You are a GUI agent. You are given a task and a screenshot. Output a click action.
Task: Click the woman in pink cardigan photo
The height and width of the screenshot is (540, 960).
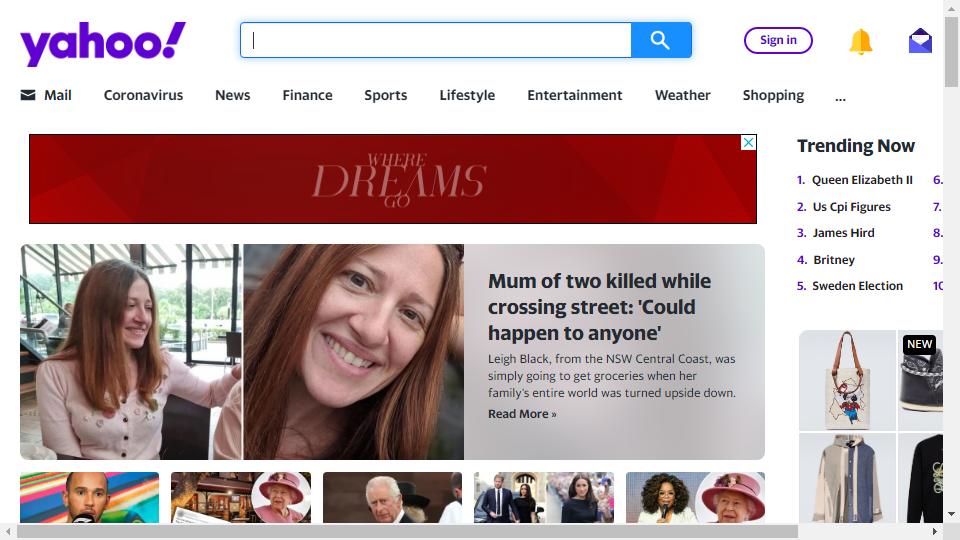(131, 352)
